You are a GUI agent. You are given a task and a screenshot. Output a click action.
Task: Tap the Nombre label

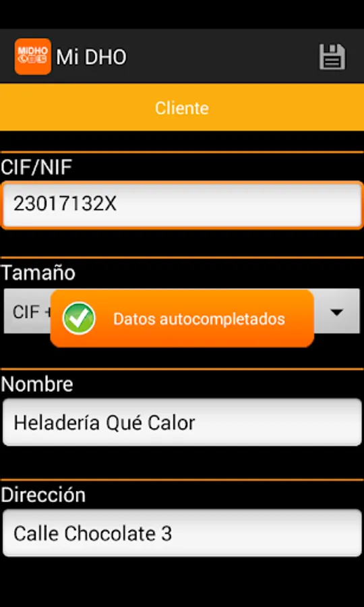(37, 384)
